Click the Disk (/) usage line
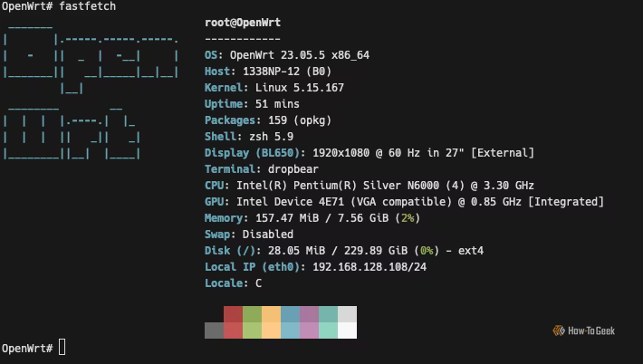Viewport: 643px width, 364px height. click(344, 251)
